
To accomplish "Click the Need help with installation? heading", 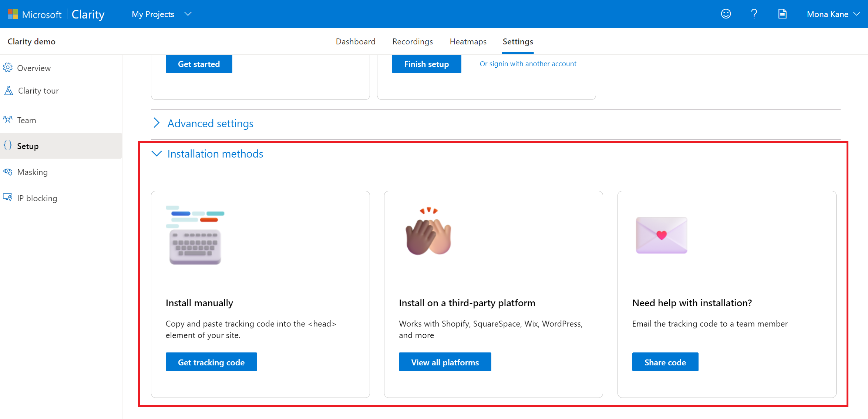I will pos(692,303).
